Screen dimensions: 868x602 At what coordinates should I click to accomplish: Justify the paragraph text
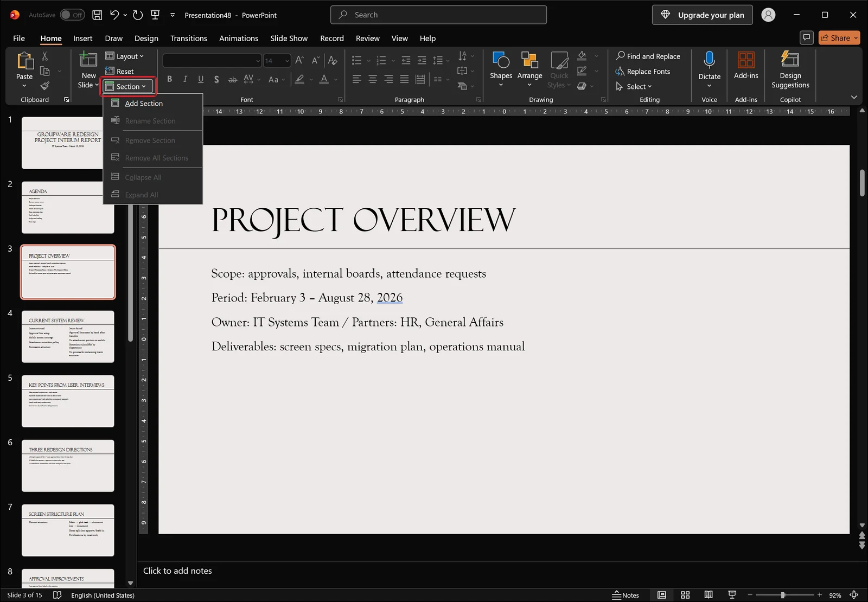click(404, 79)
